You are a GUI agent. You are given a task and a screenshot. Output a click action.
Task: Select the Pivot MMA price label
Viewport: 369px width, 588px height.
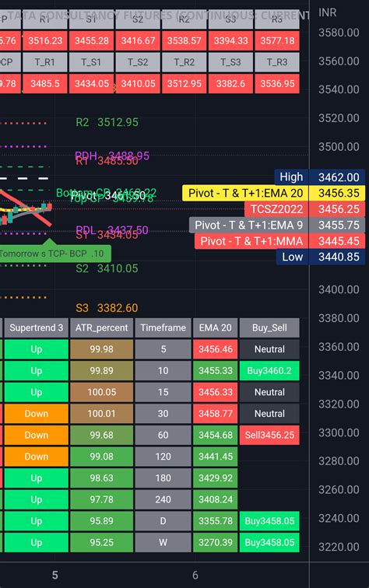coord(280,241)
